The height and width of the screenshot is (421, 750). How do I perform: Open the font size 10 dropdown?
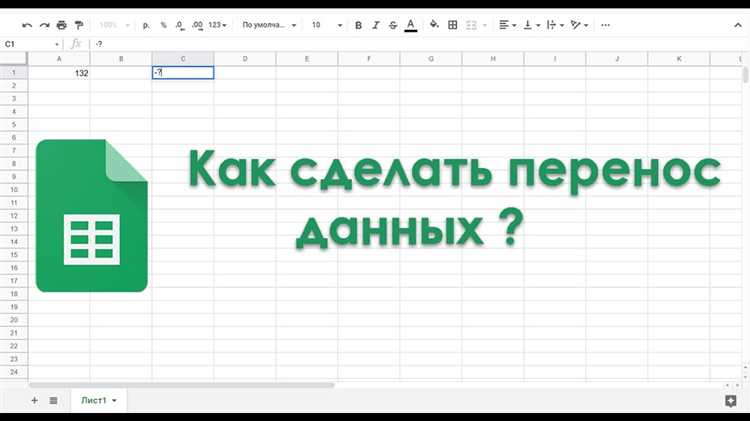coord(327,25)
